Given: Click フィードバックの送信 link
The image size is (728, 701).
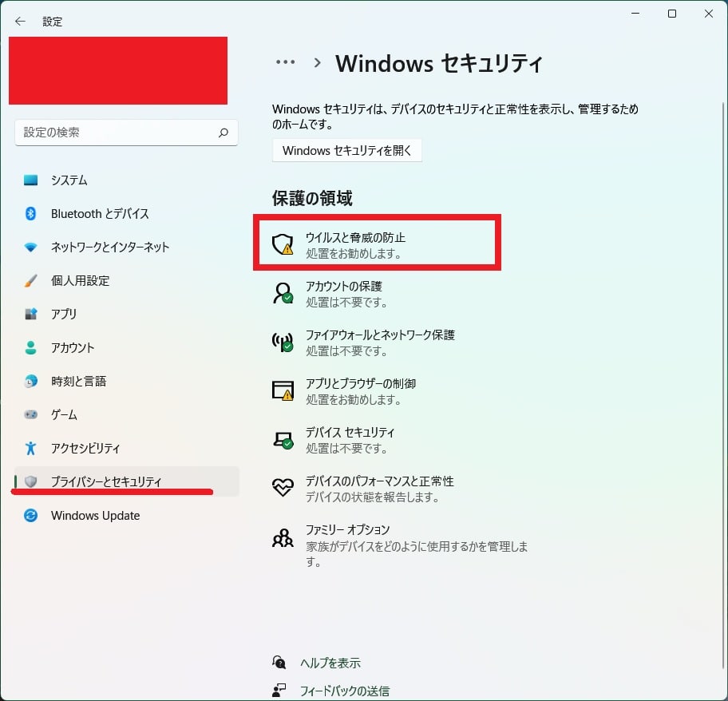Looking at the screenshot, I should click(x=345, y=691).
